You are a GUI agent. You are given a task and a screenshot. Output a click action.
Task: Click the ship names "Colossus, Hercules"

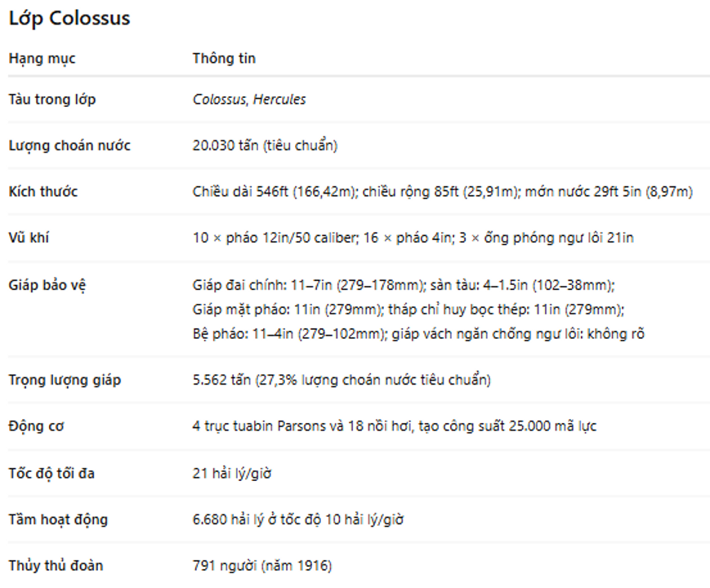pyautogui.click(x=249, y=100)
